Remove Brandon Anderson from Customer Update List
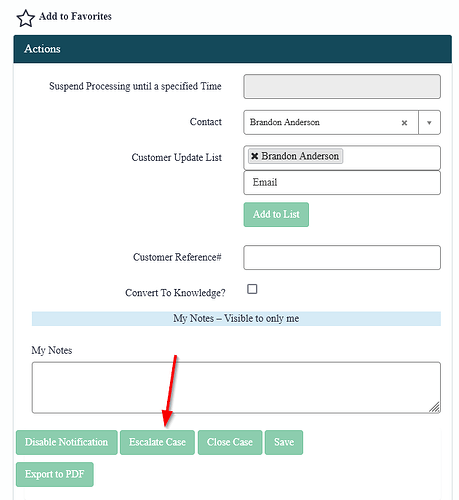 coord(255,156)
